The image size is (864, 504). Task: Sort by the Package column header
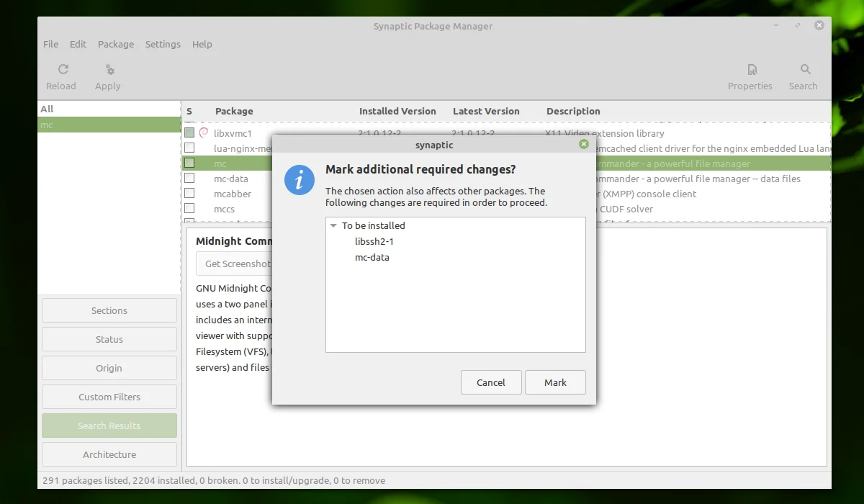point(234,111)
